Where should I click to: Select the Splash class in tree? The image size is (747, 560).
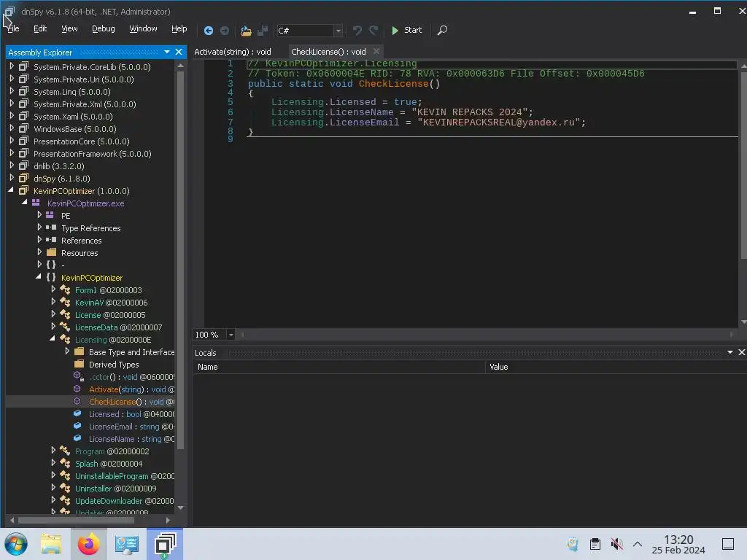click(109, 463)
